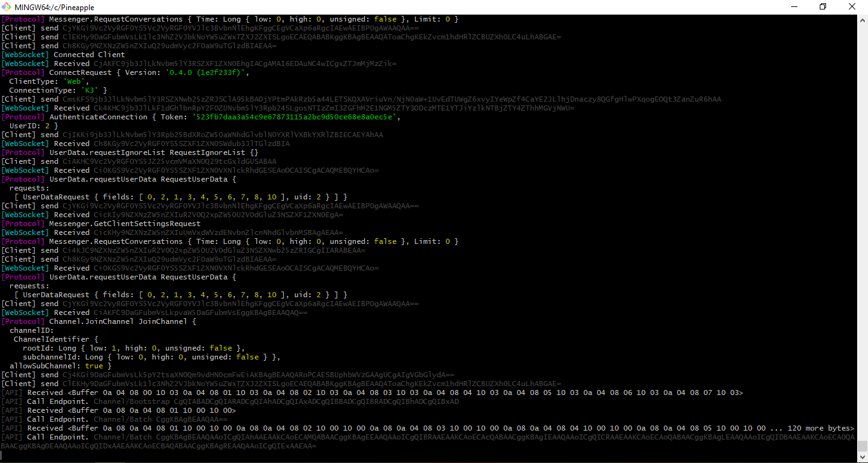Viewport: 868px width, 463px height.
Task: Click the 'UserID: 2' line
Action: (x=34, y=126)
